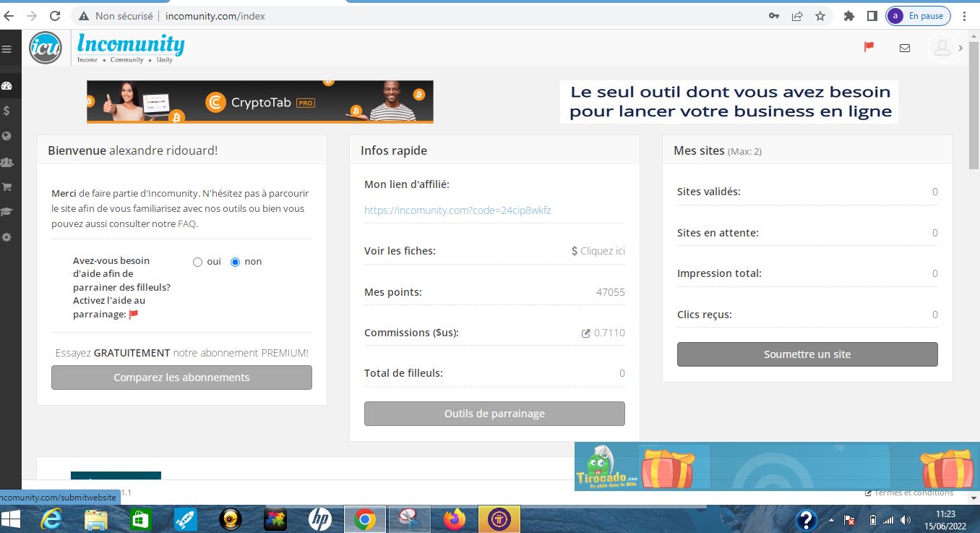This screenshot has height=533, width=980.
Task: Click the CryptoTab PRO banner ad
Action: point(260,102)
